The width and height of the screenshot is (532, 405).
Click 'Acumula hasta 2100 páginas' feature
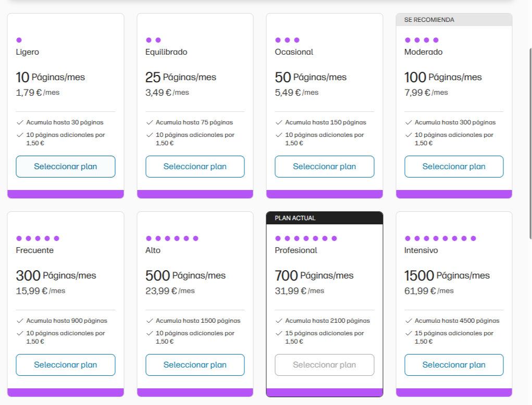pyautogui.click(x=328, y=321)
